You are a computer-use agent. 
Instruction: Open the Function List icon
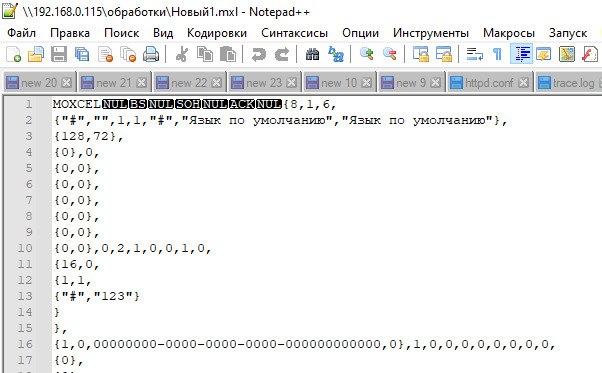[590, 54]
